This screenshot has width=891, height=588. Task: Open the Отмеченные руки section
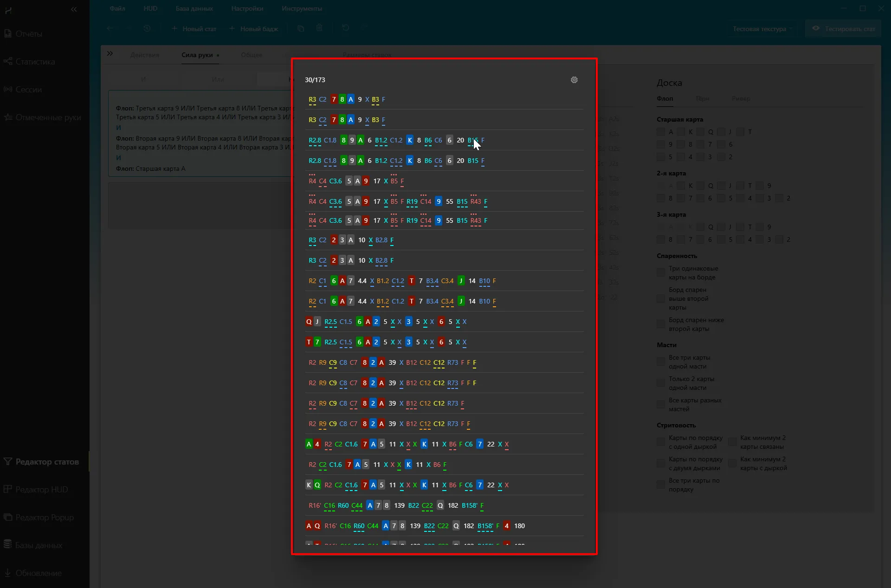[x=48, y=117]
